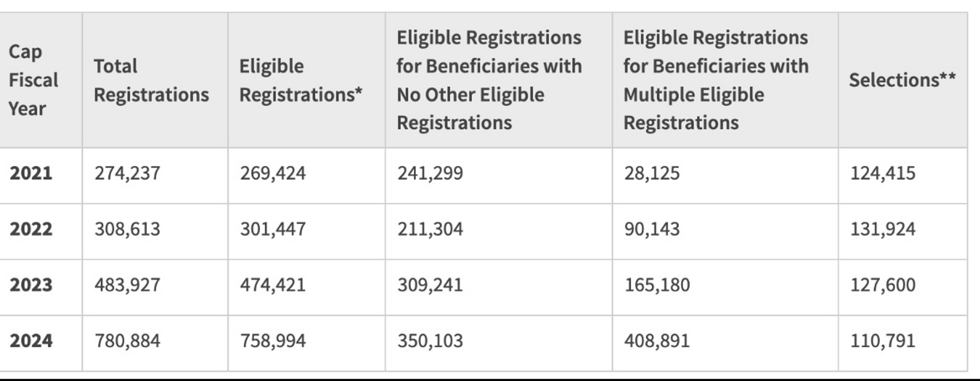The image size is (980, 381).
Task: Click the Cap Fiscal Year column header
Action: (x=33, y=80)
